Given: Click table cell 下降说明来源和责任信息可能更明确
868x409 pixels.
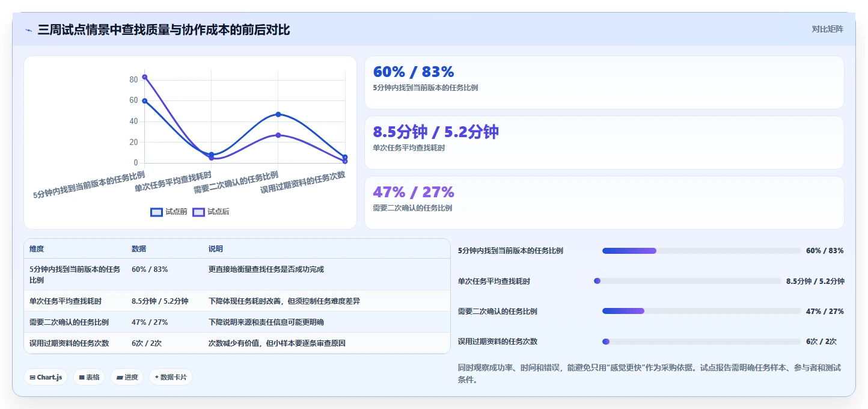Looking at the screenshot, I should pyautogui.click(x=266, y=322).
